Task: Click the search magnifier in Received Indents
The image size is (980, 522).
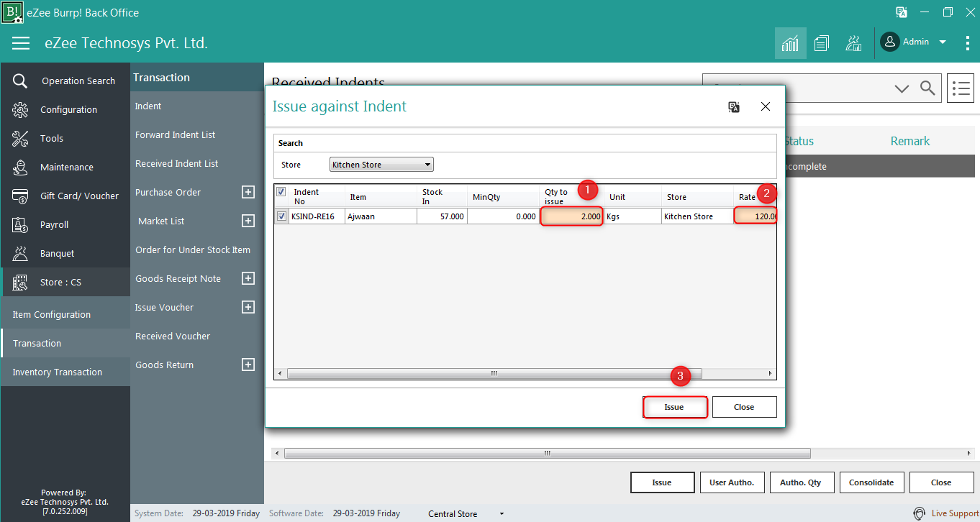Action: pos(928,88)
